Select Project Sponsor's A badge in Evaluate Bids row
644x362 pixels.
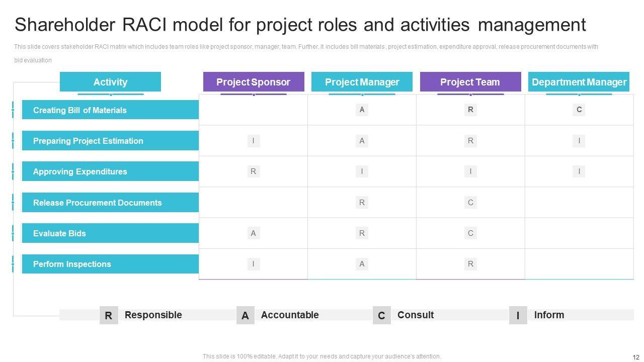click(253, 233)
